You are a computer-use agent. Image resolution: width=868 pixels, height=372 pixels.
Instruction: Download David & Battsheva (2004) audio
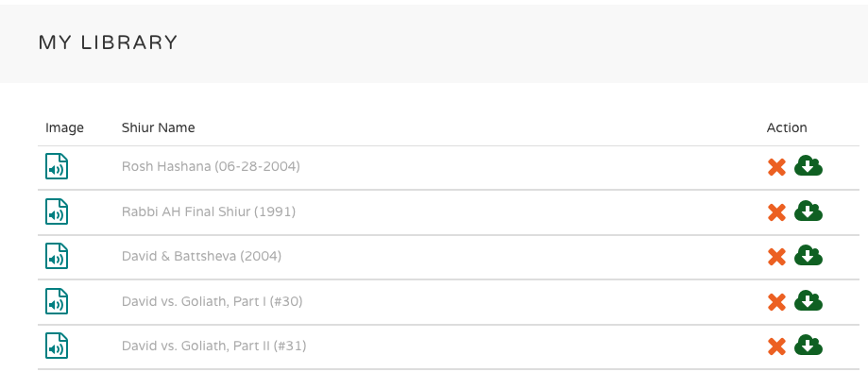click(808, 256)
